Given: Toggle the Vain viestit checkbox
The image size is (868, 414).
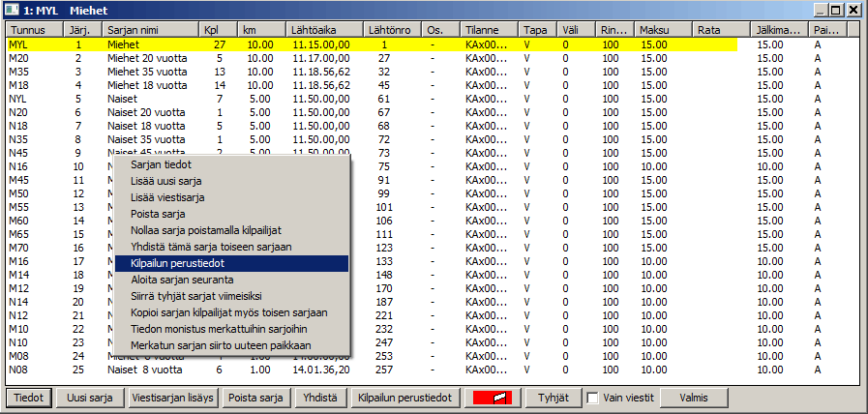Looking at the screenshot, I should (x=591, y=399).
